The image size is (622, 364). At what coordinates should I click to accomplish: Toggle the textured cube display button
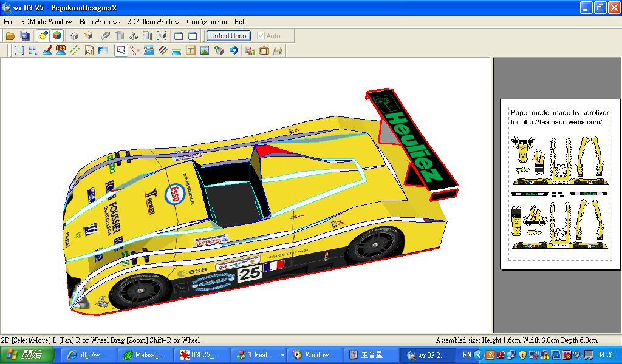[56, 36]
